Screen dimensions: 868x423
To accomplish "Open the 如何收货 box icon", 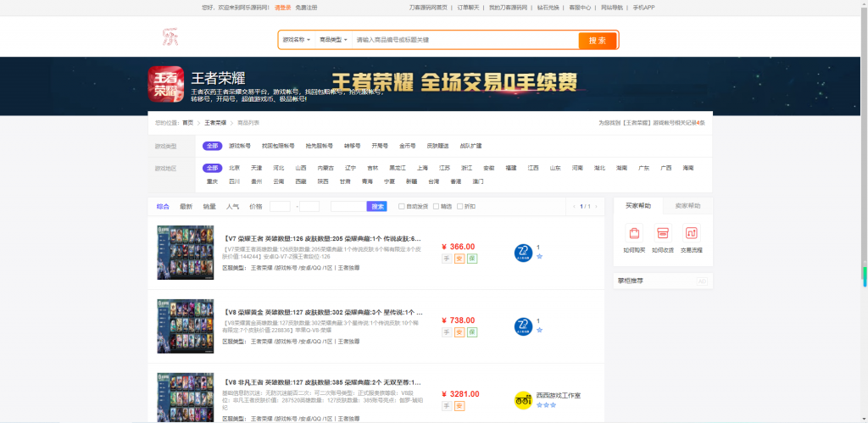I will 663,232.
